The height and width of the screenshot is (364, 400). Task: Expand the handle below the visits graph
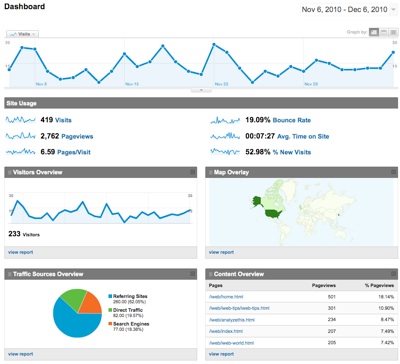tap(201, 90)
